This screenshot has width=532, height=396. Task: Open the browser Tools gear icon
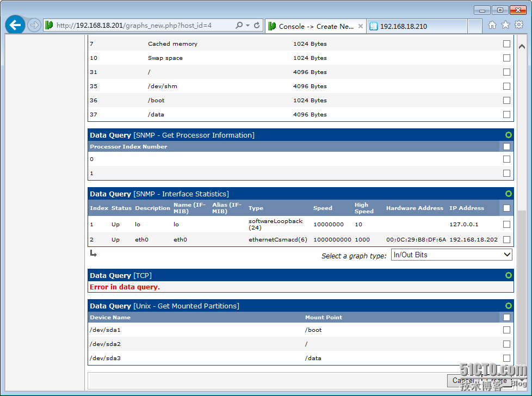coord(519,25)
